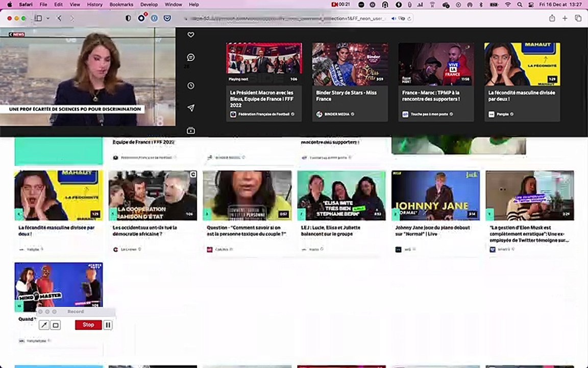Open the sidebar dropdown chevron in Safari toolbar
This screenshot has height=368, width=588.
click(48, 18)
